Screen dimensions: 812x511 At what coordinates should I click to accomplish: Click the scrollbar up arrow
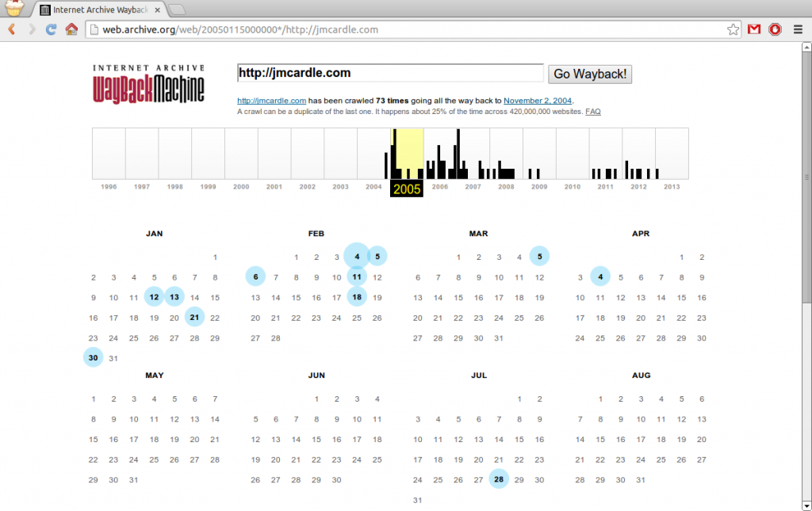[x=806, y=47]
